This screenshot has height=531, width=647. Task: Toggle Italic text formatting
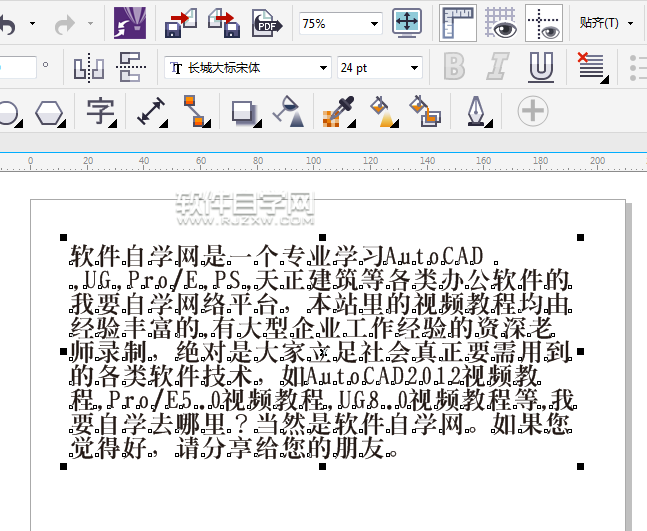pos(497,66)
